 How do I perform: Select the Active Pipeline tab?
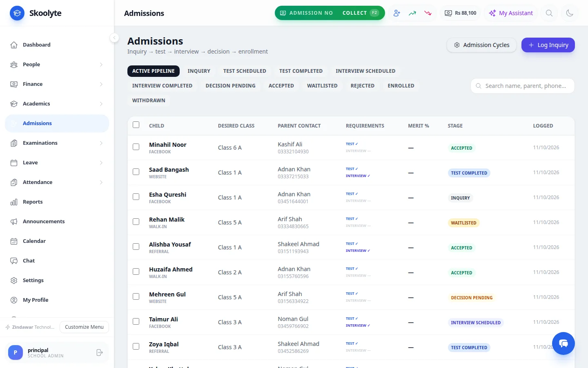[x=154, y=71]
